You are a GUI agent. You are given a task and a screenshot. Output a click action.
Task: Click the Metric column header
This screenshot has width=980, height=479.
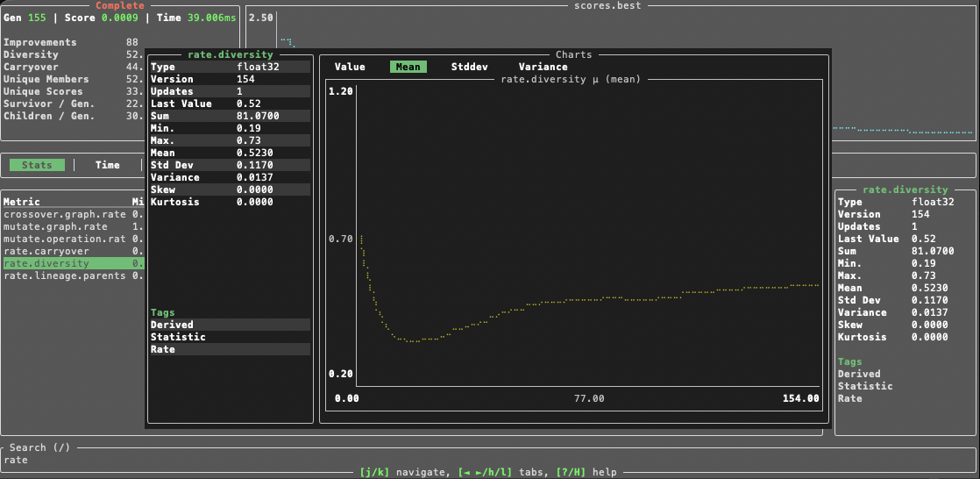[22, 202]
